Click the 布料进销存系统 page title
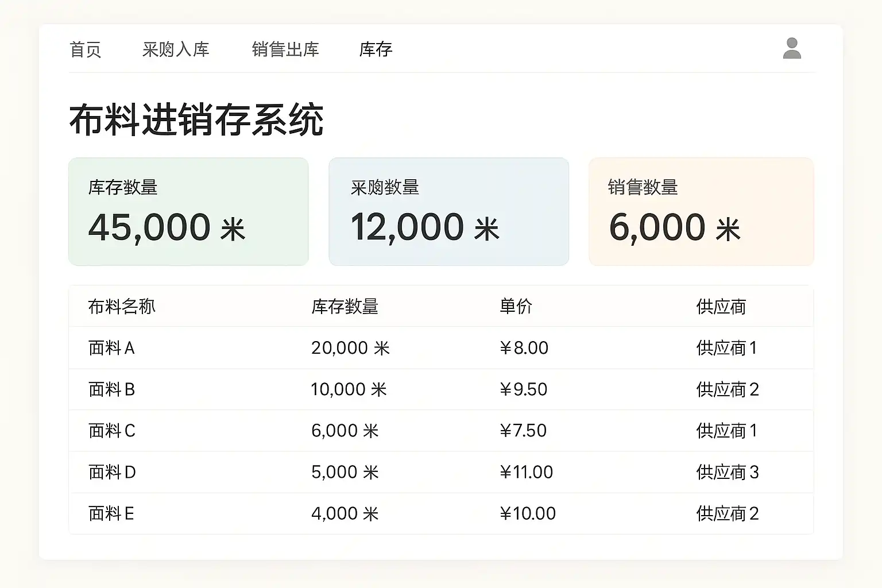 [x=196, y=121]
